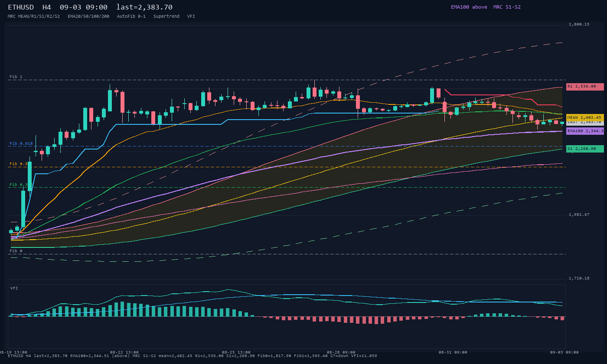Click the "AutoFib 0-1" legend entry
Viewport: 607px width, 364px height.
click(x=131, y=16)
